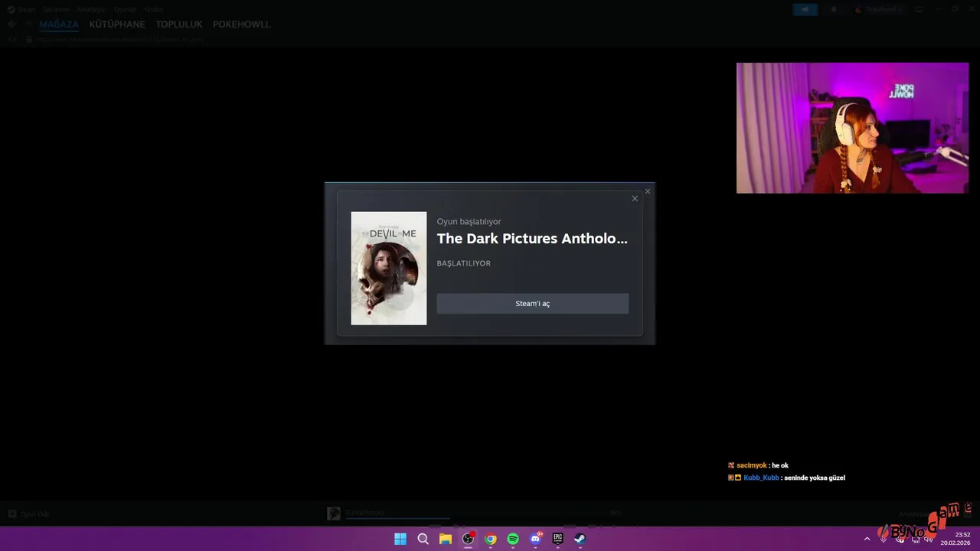
Task: Close the game launching dialog inner X
Action: click(x=635, y=199)
